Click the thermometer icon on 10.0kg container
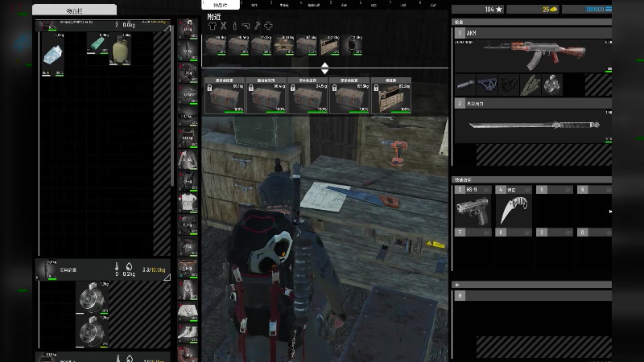This screenshot has width=644, height=362. [x=117, y=267]
